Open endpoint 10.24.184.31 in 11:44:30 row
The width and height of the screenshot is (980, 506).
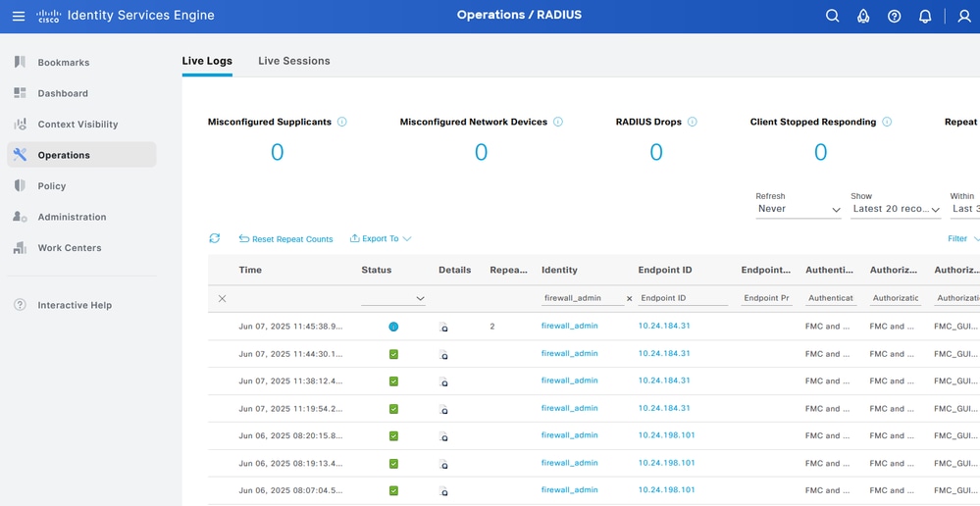664,353
